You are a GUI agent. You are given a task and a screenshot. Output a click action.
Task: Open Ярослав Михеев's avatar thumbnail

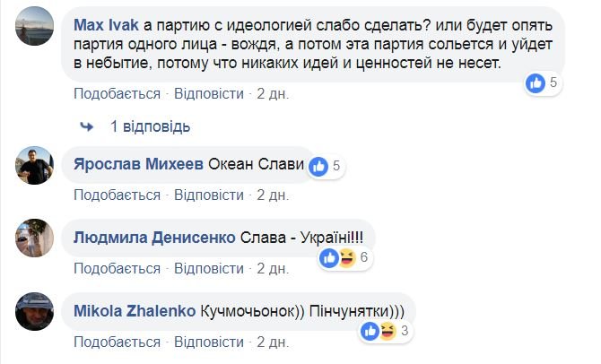35,166
